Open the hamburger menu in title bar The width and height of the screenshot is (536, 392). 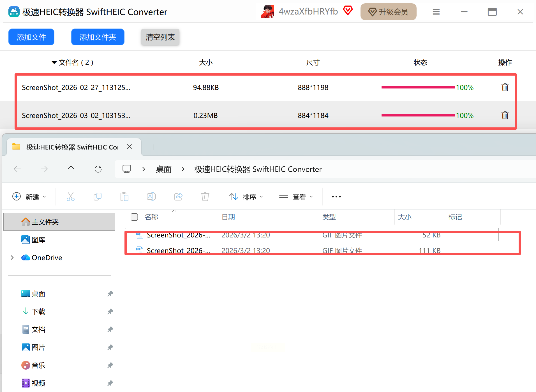[436, 12]
